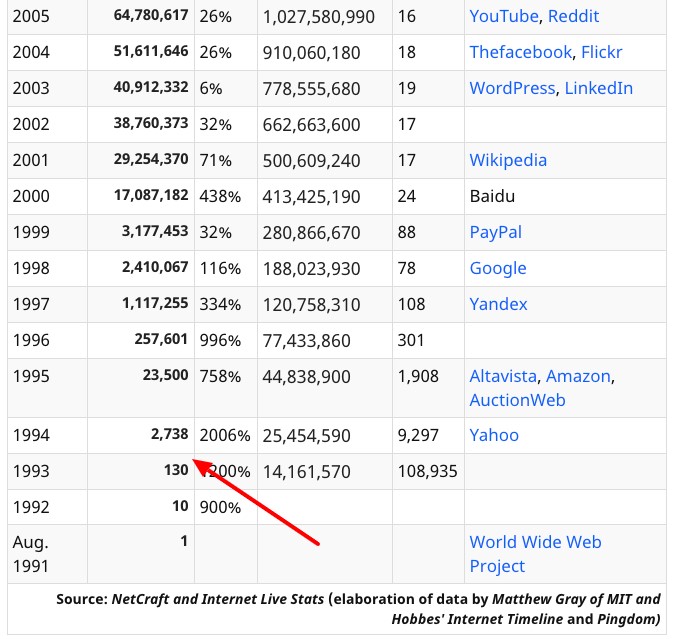The image size is (674, 639).
Task: Open the Reddit link
Action: [573, 16]
